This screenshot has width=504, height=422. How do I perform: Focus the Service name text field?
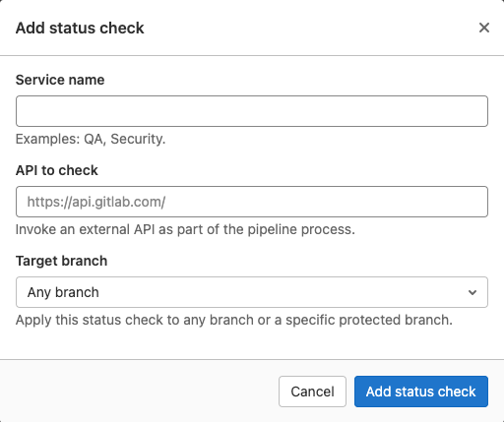point(252,111)
